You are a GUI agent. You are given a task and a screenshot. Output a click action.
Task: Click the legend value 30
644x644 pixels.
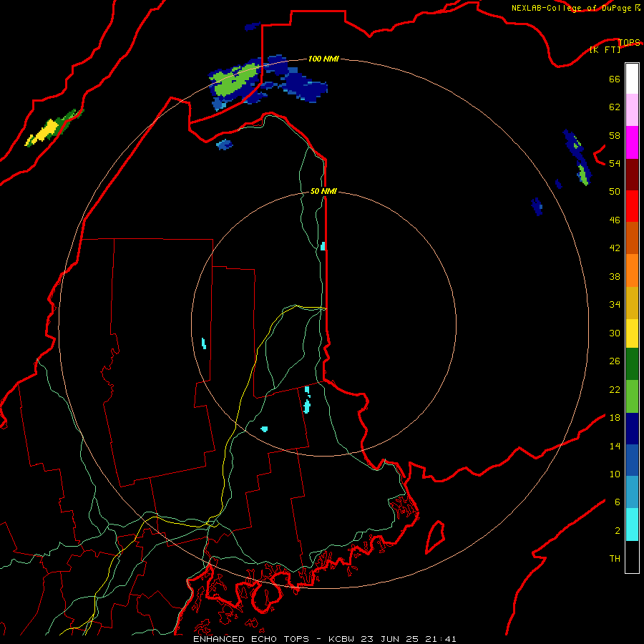point(615,333)
